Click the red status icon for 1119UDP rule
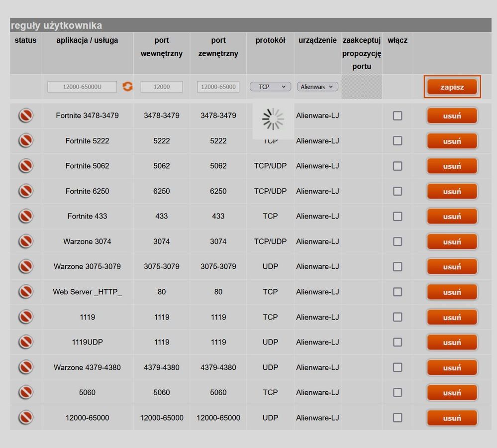The image size is (497, 448). point(26,342)
